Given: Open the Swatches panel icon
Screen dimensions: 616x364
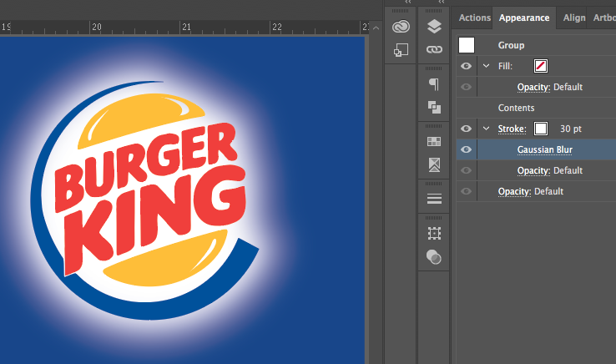Looking at the screenshot, I should click(x=434, y=142).
